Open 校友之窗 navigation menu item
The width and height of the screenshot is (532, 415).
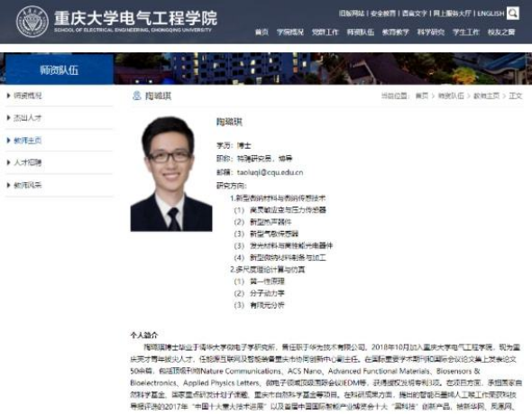click(x=501, y=32)
